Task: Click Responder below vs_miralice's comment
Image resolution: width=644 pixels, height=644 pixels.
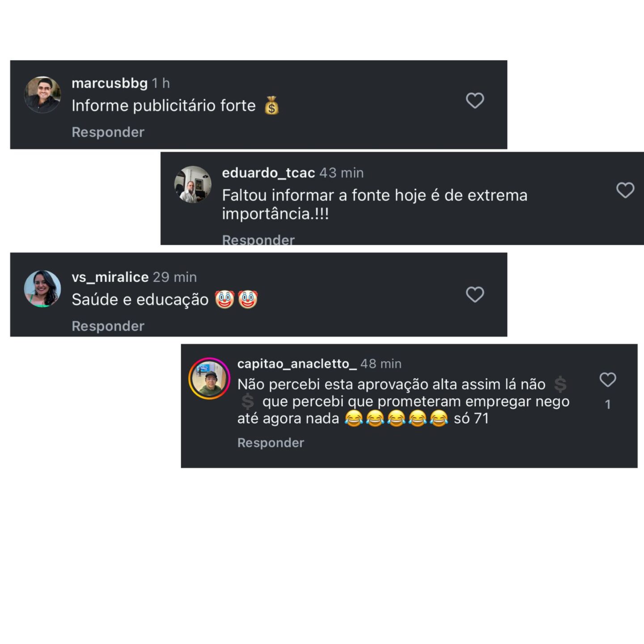Action: 108,326
